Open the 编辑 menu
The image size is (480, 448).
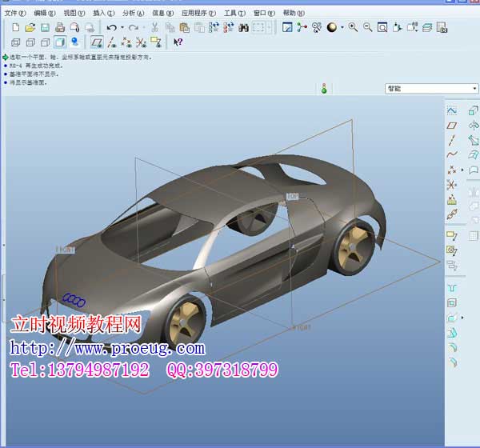45,13
